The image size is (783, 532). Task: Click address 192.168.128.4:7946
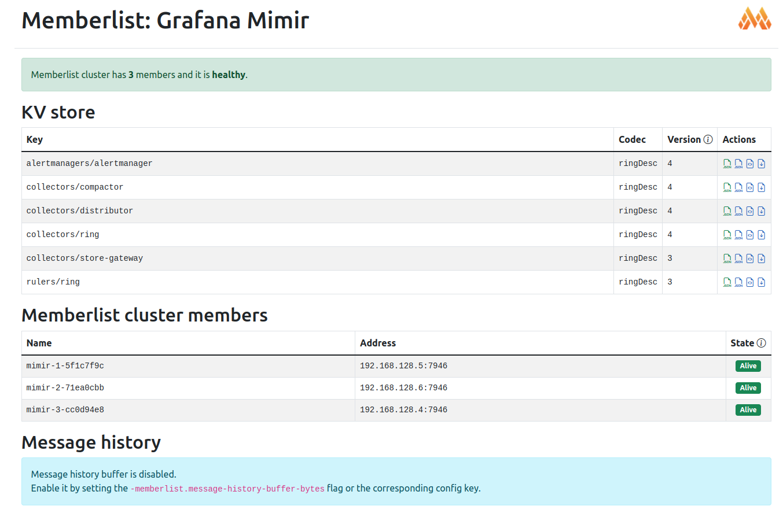pyautogui.click(x=403, y=410)
